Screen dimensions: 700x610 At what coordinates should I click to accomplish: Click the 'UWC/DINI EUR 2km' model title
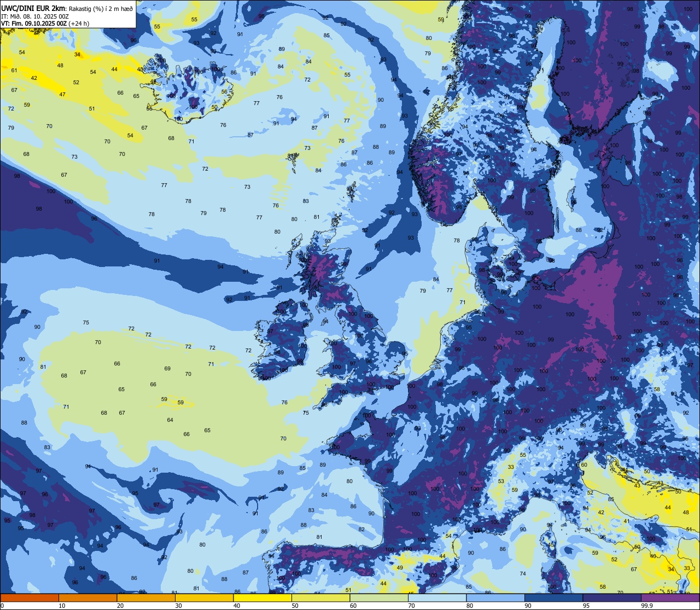[x=32, y=8]
